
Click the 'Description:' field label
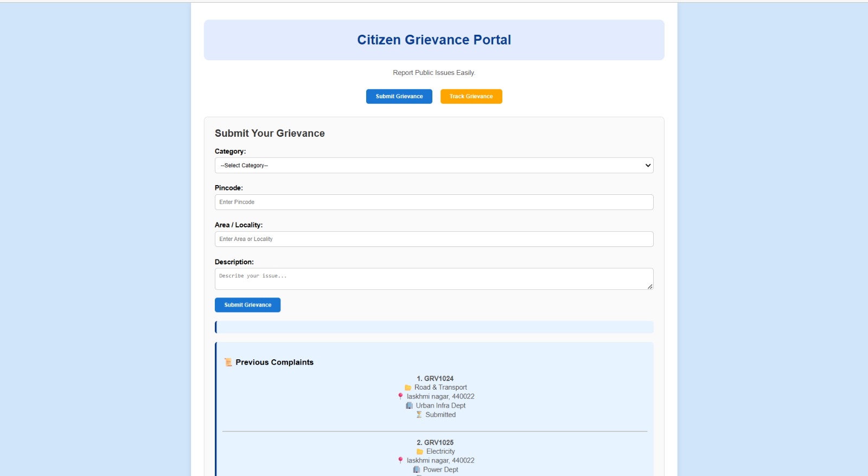pos(234,262)
